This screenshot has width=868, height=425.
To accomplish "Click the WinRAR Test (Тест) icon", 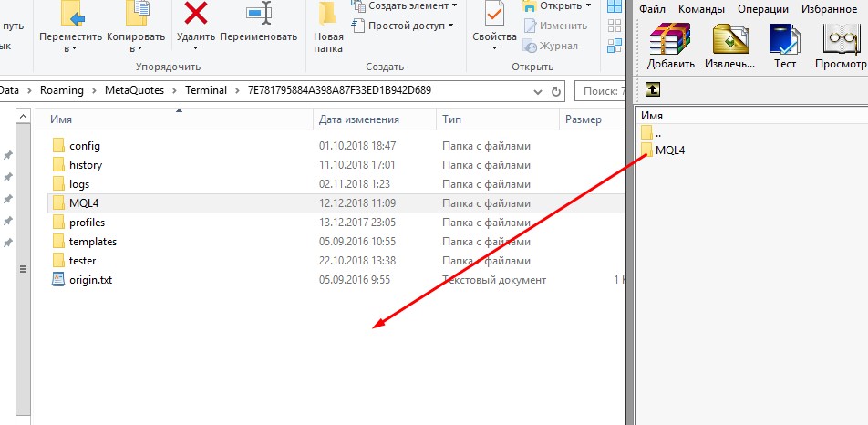I will (784, 40).
